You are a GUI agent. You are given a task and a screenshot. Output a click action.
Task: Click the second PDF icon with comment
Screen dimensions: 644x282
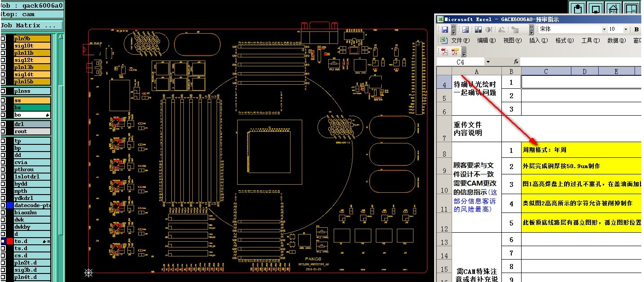pyautogui.click(x=455, y=51)
